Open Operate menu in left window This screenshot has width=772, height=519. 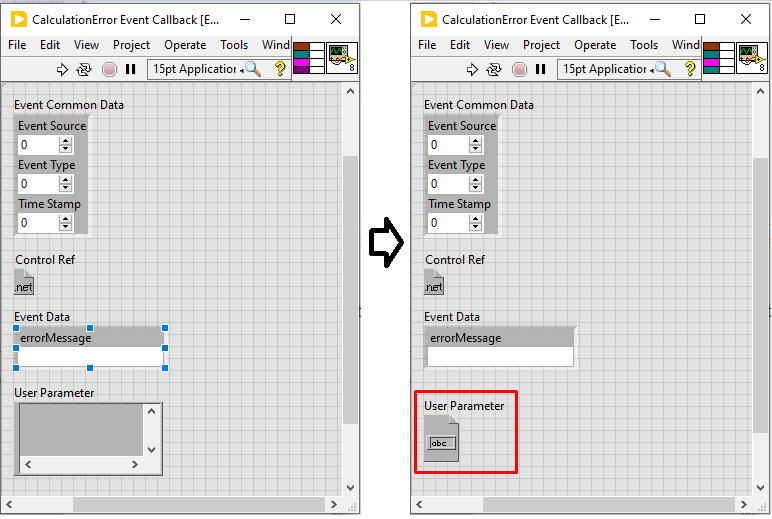pos(185,45)
